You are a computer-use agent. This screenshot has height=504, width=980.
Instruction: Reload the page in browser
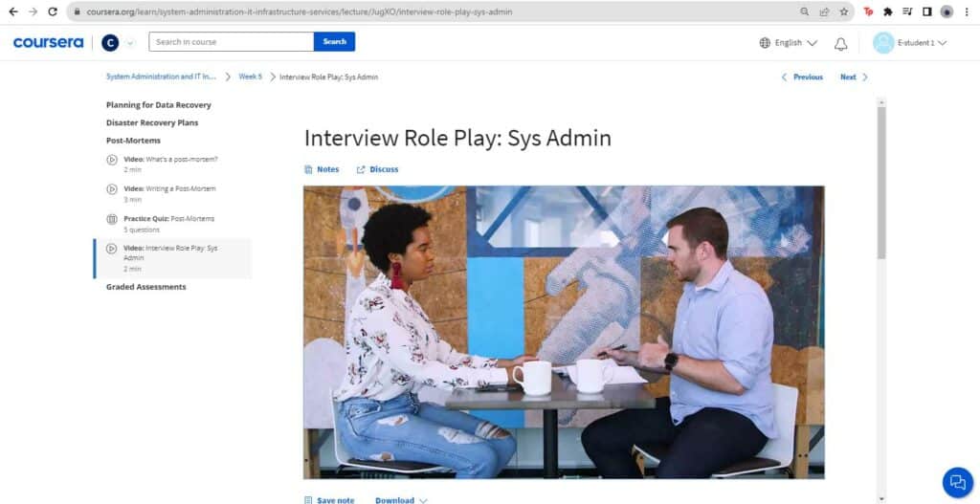click(x=53, y=11)
